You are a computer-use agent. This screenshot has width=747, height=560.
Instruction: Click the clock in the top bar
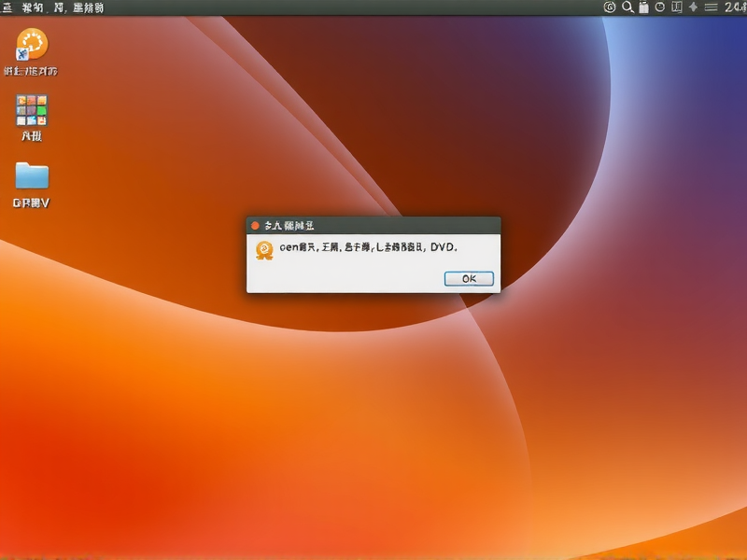point(734,7)
